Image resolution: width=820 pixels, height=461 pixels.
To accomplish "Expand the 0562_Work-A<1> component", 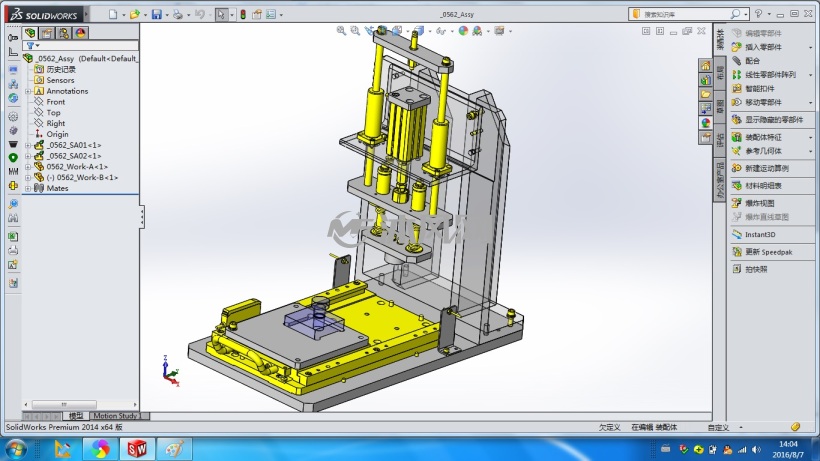I will 28,167.
